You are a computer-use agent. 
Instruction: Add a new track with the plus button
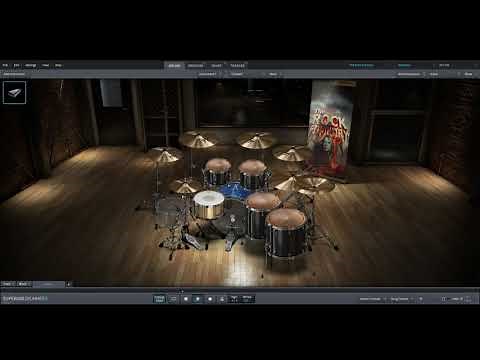tap(69, 284)
